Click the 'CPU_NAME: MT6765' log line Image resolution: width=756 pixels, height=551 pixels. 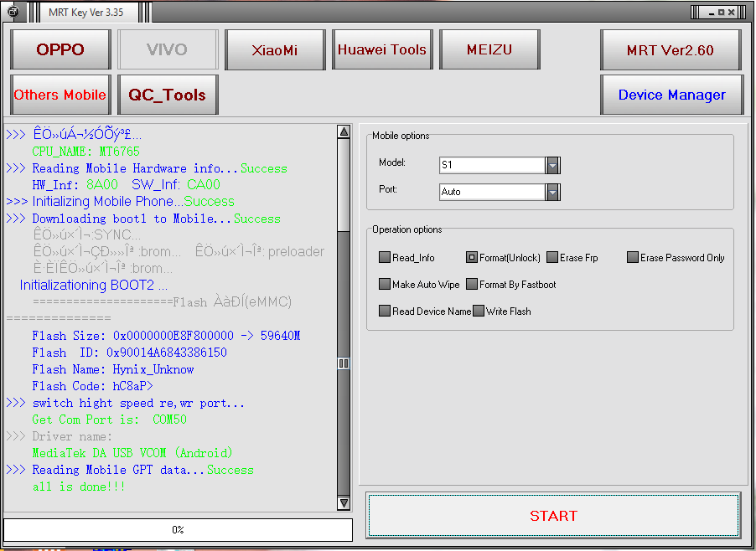point(85,152)
